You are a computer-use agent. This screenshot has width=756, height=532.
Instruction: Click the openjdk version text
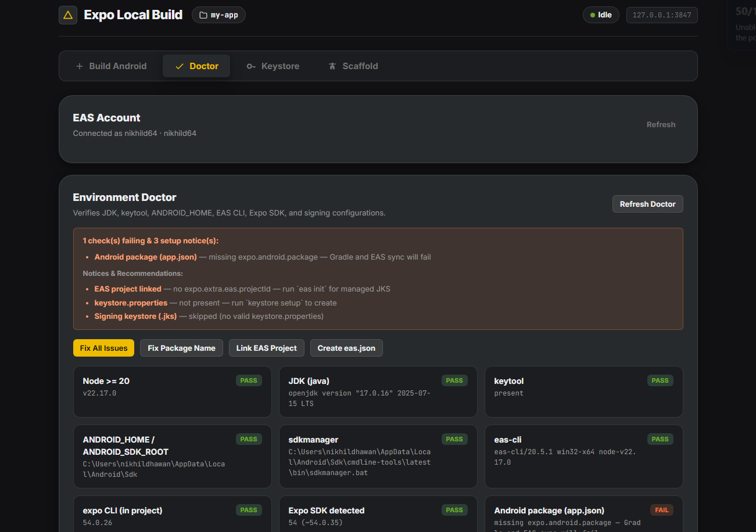pyautogui.click(x=359, y=398)
